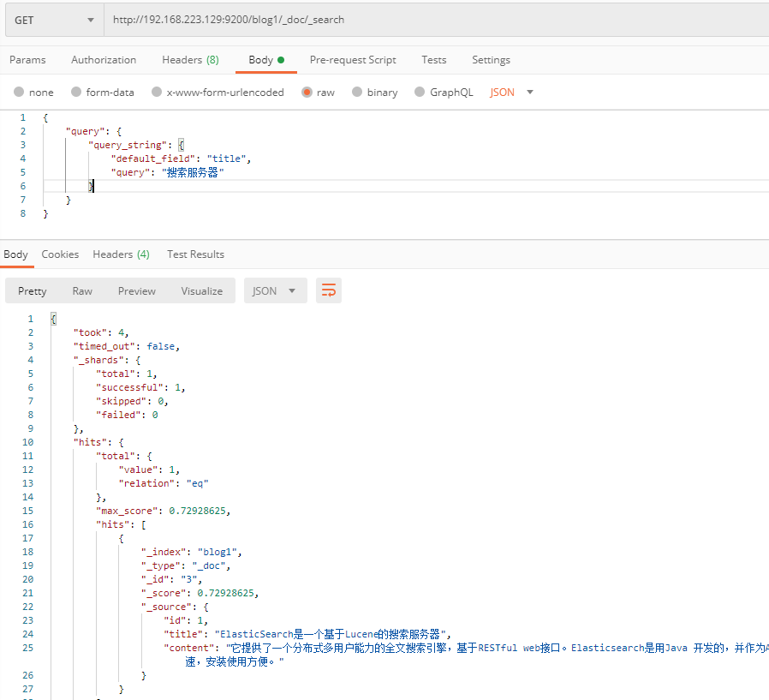Click the "_id" "3" value
Image resolution: width=769 pixels, height=700 pixels.
point(189,580)
